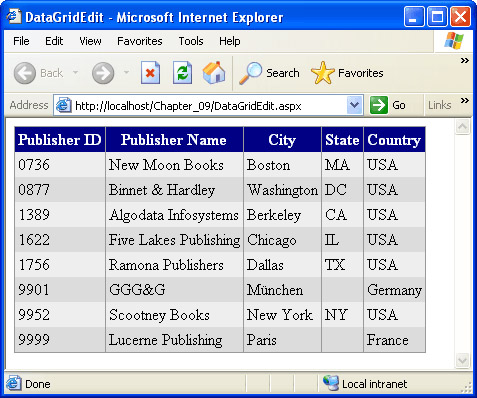
Task: Go to the Home page icon
Action: [214, 72]
